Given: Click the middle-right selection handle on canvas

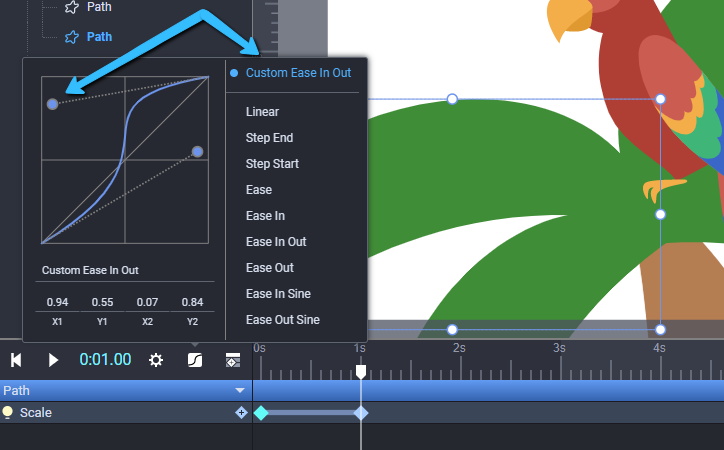Looking at the screenshot, I should (x=660, y=214).
